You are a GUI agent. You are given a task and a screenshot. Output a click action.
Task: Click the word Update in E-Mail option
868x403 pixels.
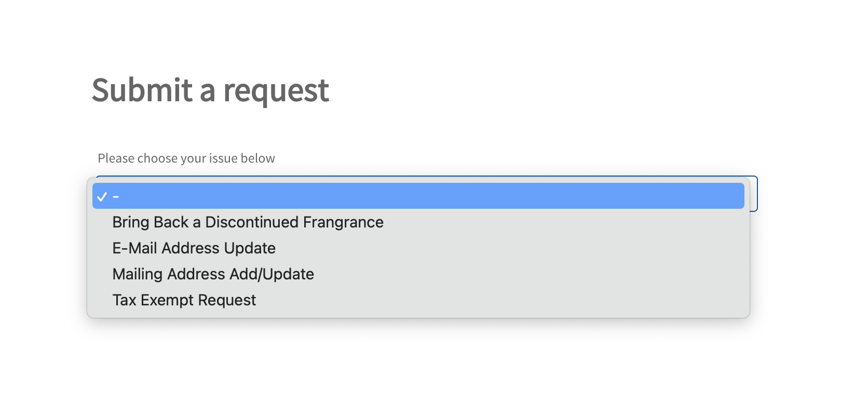pyautogui.click(x=249, y=248)
